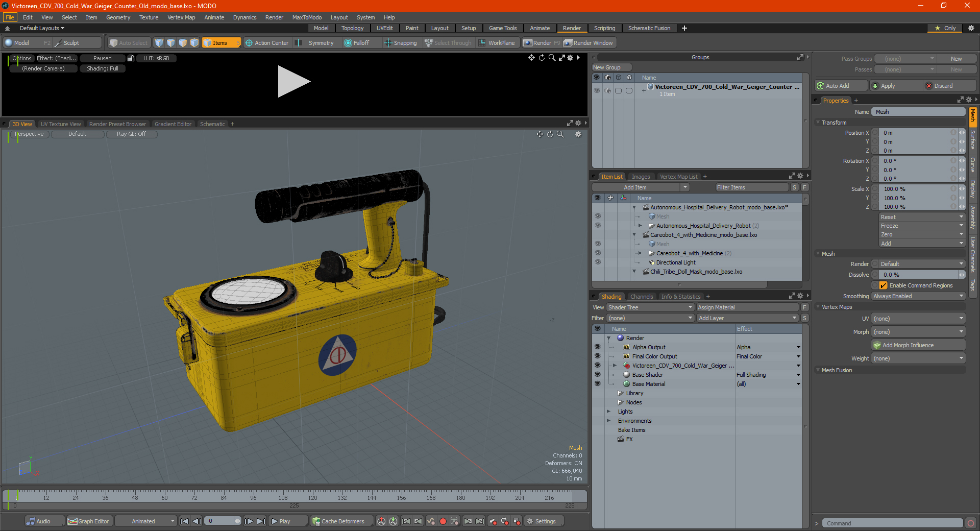The image size is (980, 531).
Task: Check Enable Command Regions checkbox
Action: point(883,285)
